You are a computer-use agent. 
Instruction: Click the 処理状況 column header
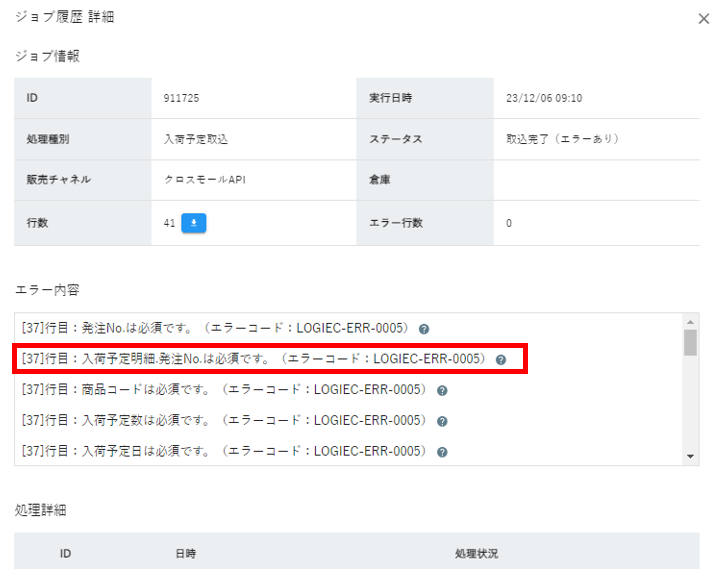click(x=475, y=553)
